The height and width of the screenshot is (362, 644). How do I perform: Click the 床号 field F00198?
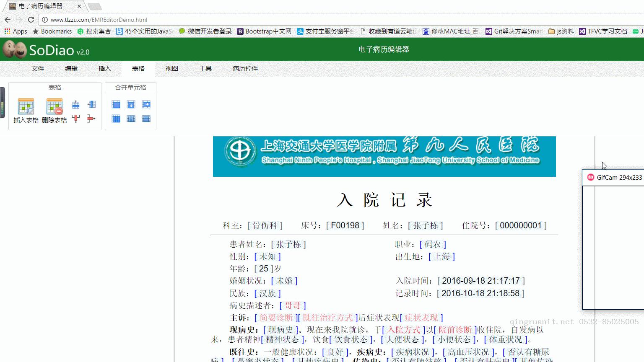[345, 225]
